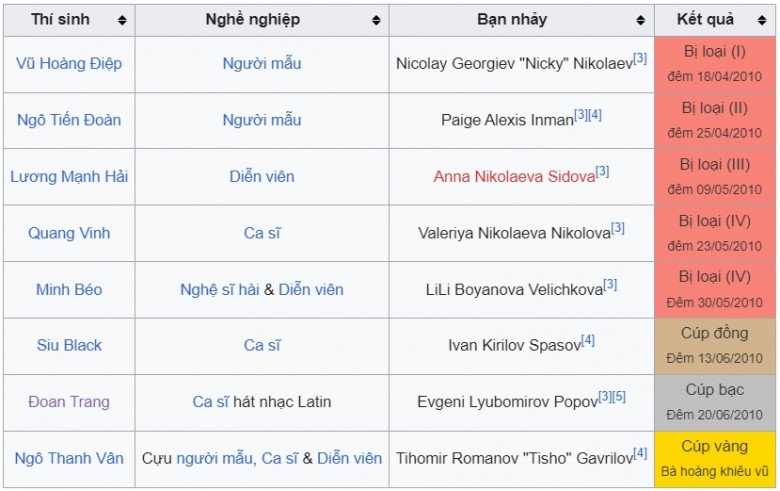Open Quang Vinh contestant page
780x491 pixels.
tap(69, 233)
